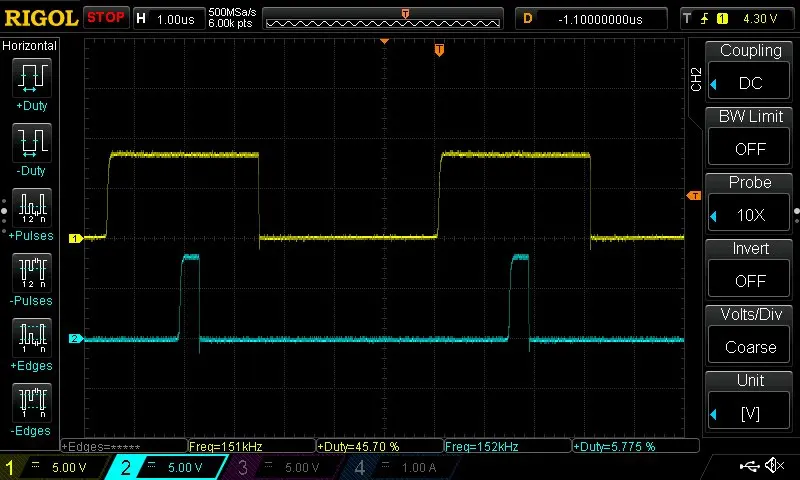Click the H timebase label
The width and height of the screenshot is (800, 480).
pos(141,19)
